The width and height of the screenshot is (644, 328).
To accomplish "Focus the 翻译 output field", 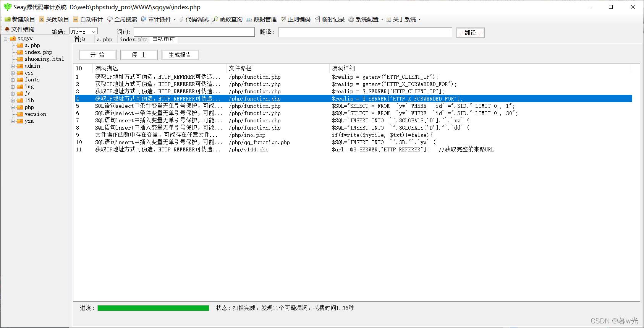I will [x=365, y=32].
